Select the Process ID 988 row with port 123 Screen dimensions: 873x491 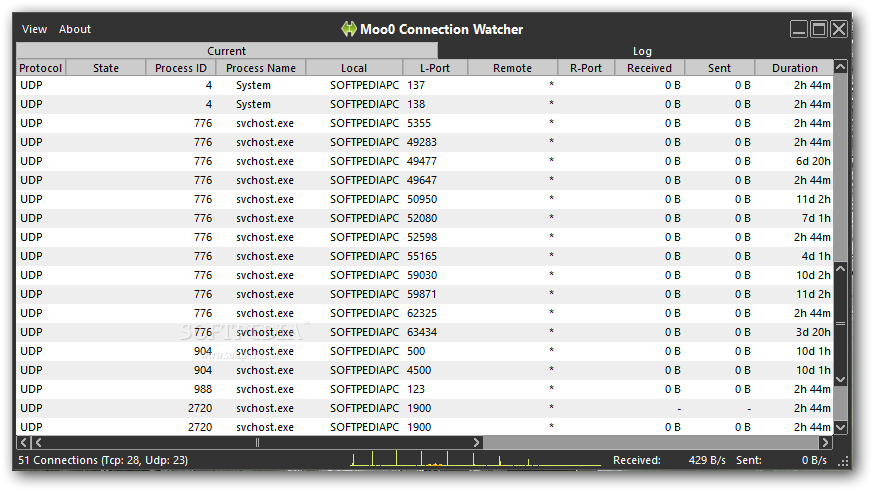point(425,389)
